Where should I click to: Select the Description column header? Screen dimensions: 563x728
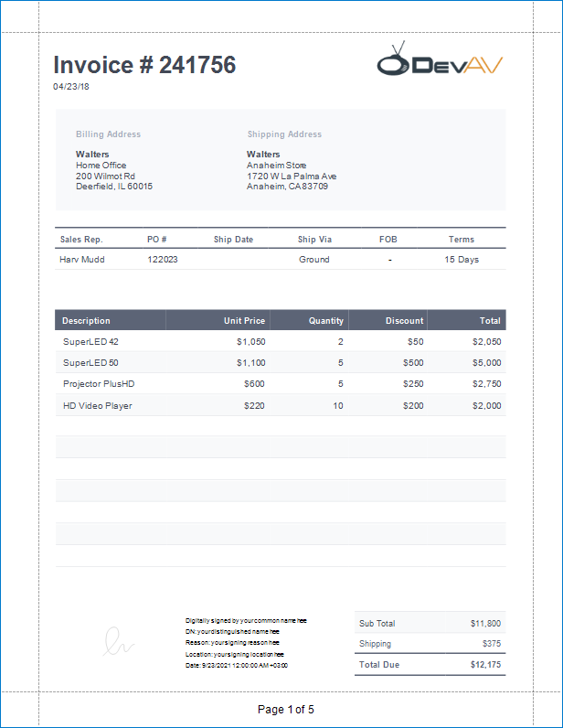[86, 321]
